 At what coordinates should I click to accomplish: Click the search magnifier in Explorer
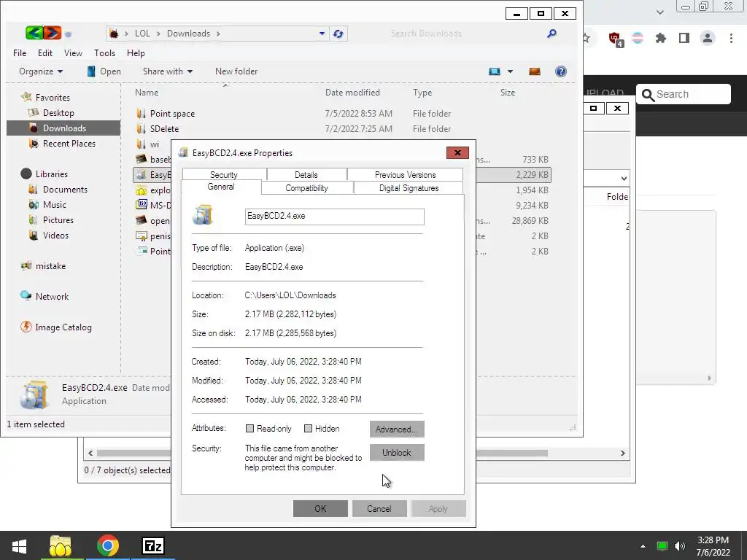(551, 34)
